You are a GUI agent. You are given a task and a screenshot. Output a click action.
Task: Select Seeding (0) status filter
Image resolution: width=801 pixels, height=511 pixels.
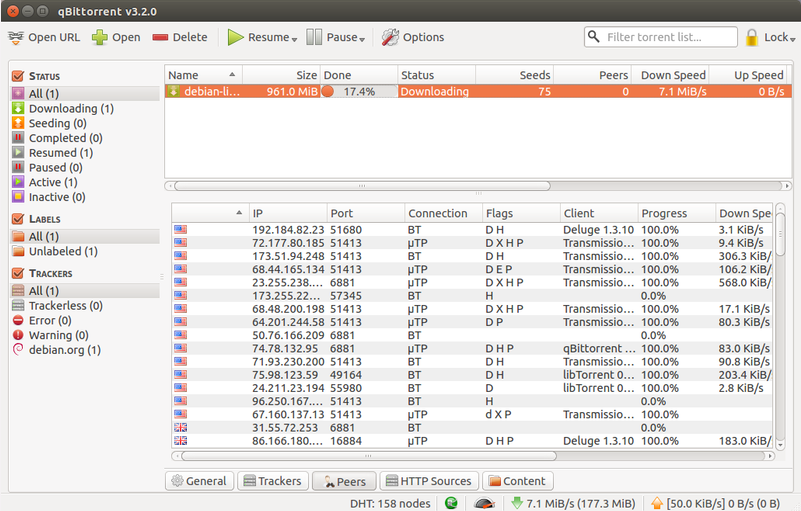coord(57,123)
